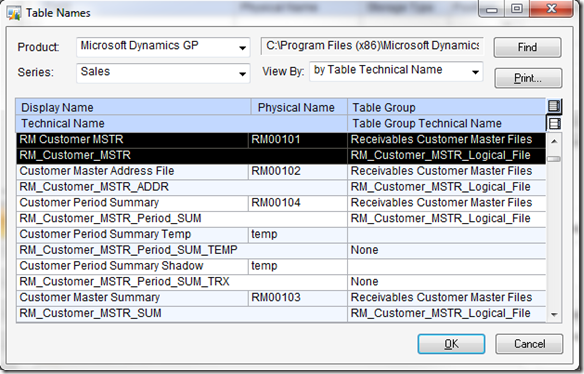Click the scroll down arrow of the list
Screen dimensions: 584x374
coord(554,315)
